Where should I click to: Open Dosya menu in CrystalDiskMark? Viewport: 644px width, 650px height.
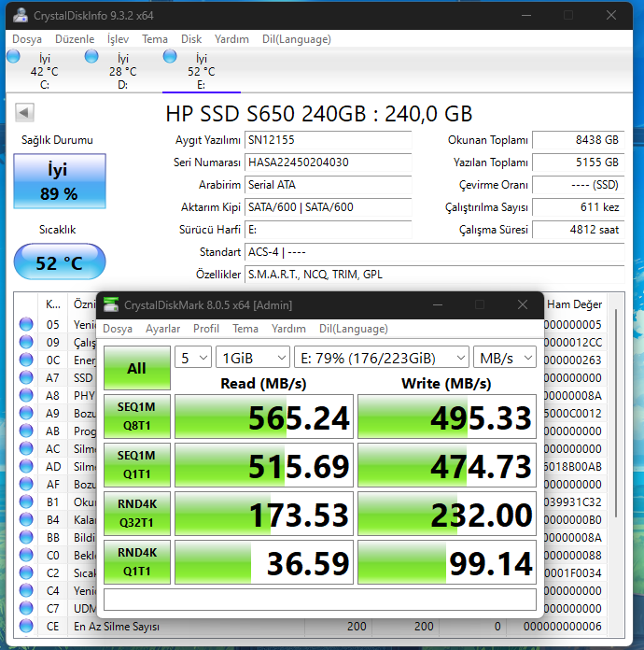click(x=118, y=329)
